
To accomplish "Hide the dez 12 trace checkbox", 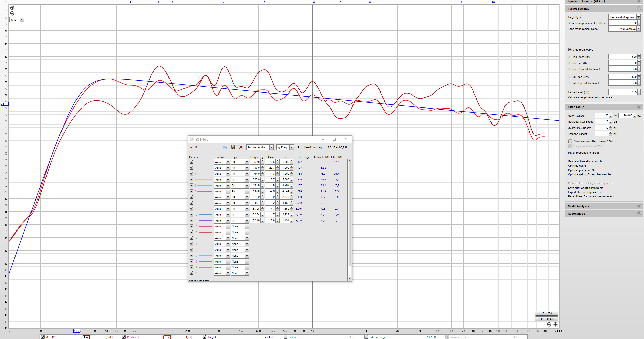I will (x=43, y=337).
